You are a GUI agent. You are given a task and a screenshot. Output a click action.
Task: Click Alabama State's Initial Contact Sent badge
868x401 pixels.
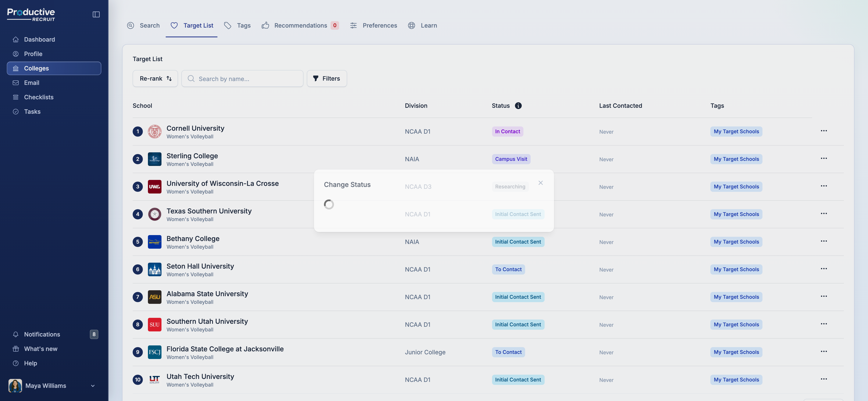click(x=518, y=297)
